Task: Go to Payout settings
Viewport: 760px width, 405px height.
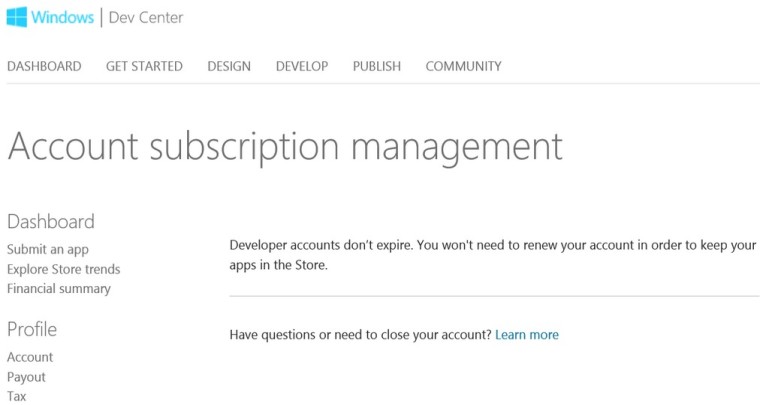Action: 26,377
